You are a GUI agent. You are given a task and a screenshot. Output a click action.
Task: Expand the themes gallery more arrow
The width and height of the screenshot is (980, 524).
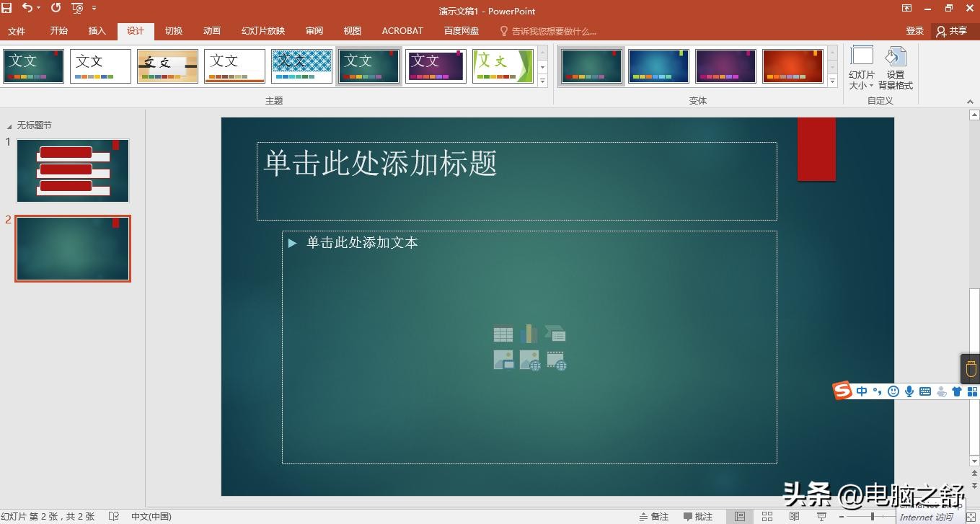[x=542, y=81]
